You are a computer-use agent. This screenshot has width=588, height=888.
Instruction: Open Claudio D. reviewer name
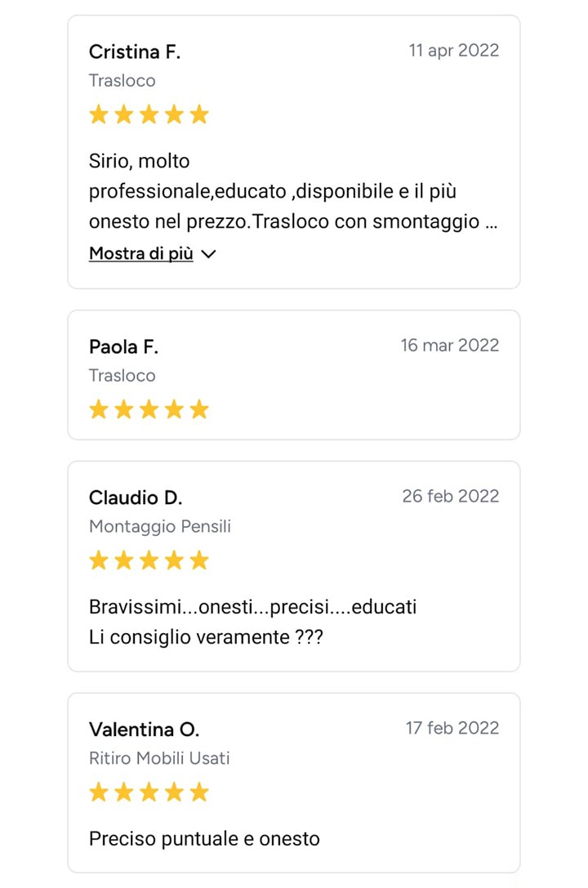coord(136,498)
